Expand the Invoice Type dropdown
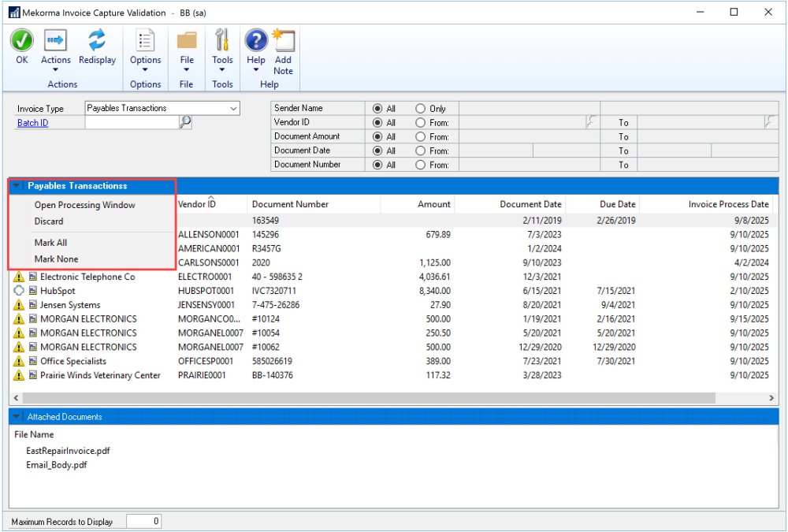Viewport: 788px width, 532px height. [233, 108]
